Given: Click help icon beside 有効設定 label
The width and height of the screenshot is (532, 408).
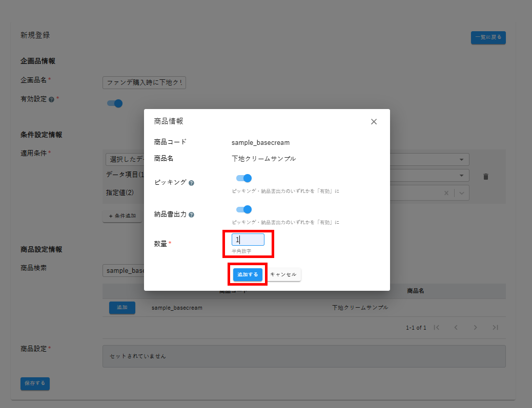Looking at the screenshot, I should click(x=51, y=99).
